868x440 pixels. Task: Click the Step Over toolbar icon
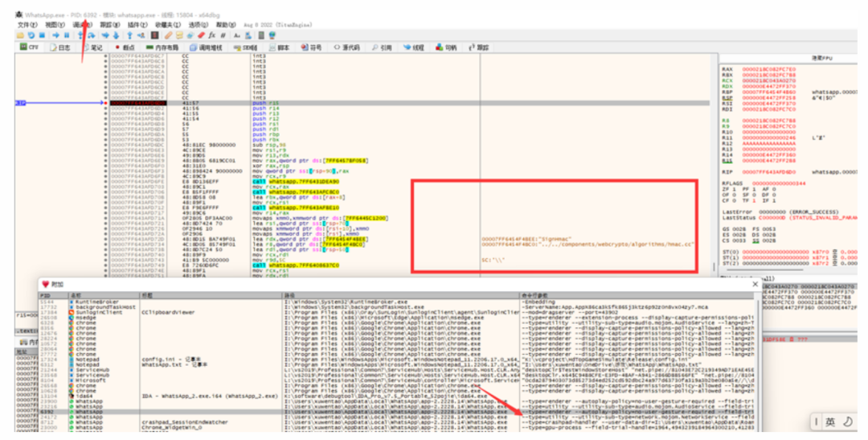pyautogui.click(x=92, y=35)
